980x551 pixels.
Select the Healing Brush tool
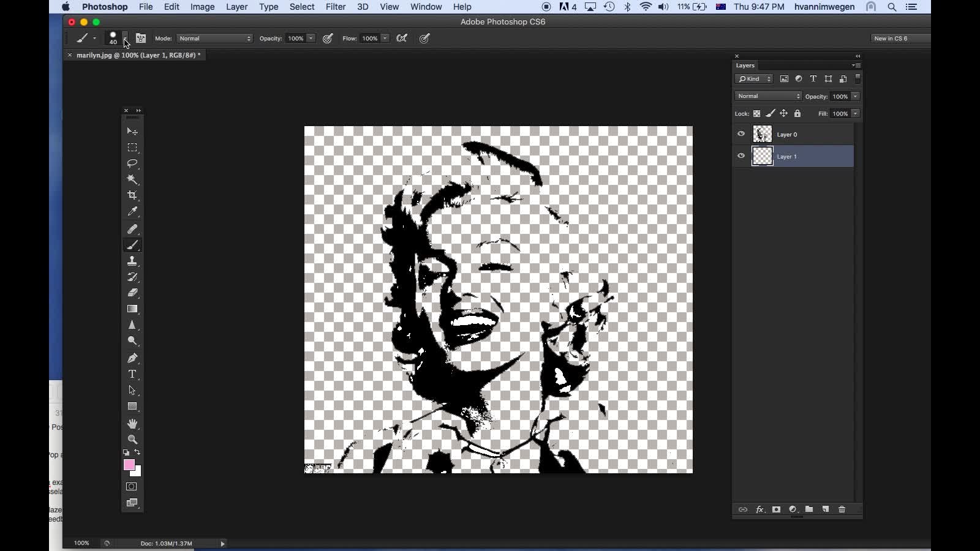tap(132, 229)
